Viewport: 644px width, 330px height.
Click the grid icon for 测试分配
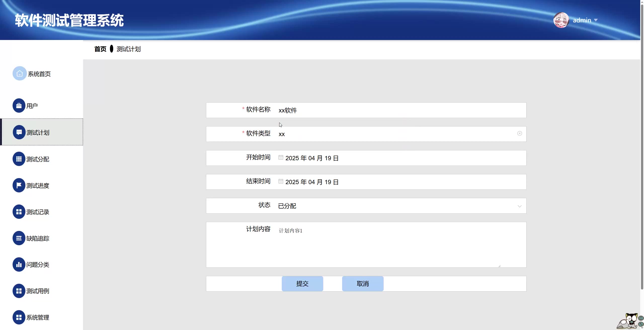click(19, 159)
